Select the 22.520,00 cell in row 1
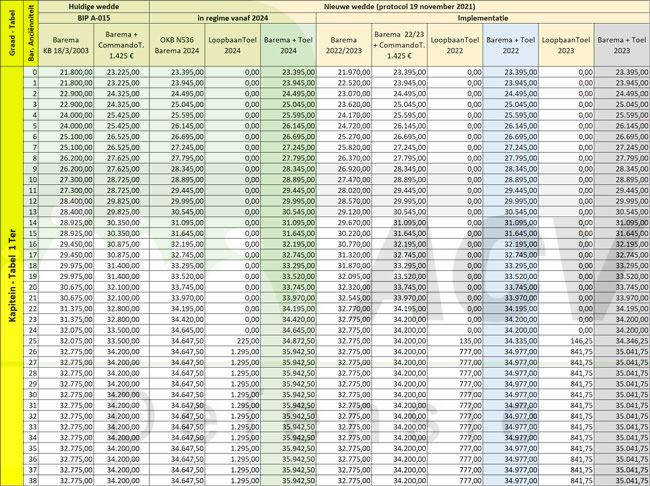Image resolution: width=650 pixels, height=486 pixels. [x=344, y=83]
